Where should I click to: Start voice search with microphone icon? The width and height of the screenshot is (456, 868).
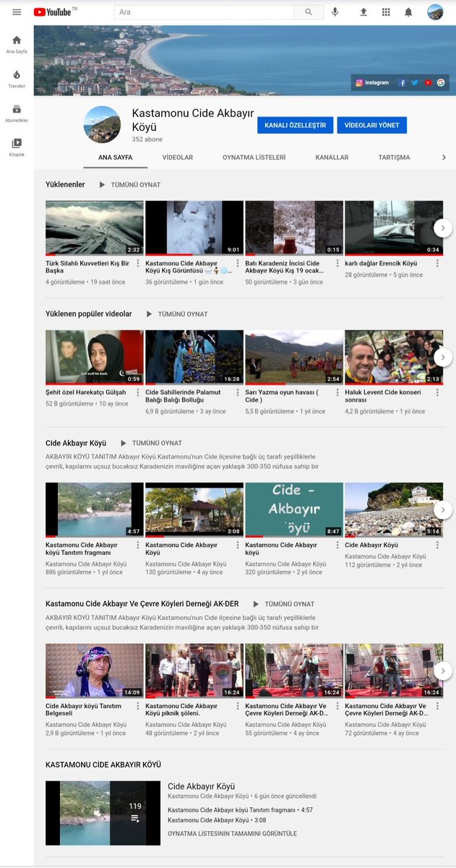click(335, 12)
